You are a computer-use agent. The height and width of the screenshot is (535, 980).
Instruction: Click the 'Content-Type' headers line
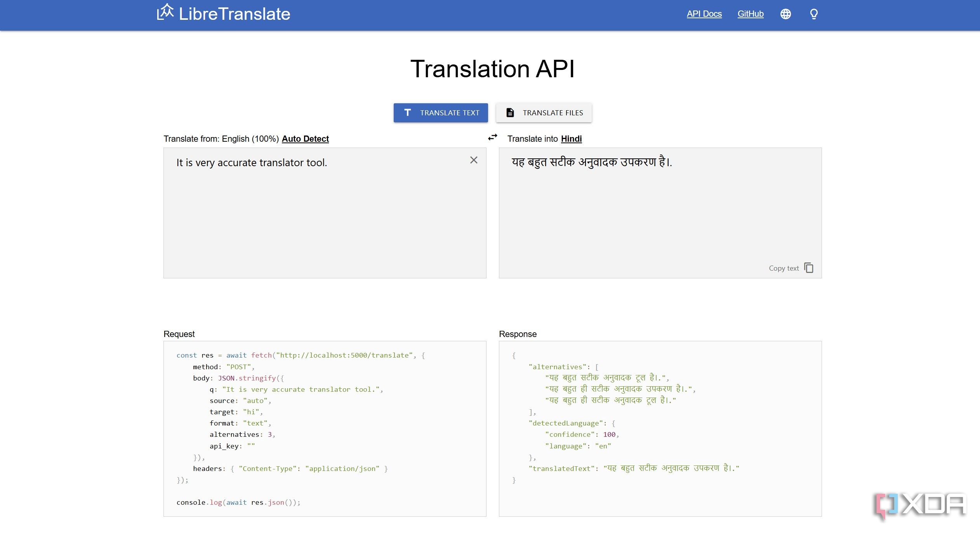pos(290,469)
